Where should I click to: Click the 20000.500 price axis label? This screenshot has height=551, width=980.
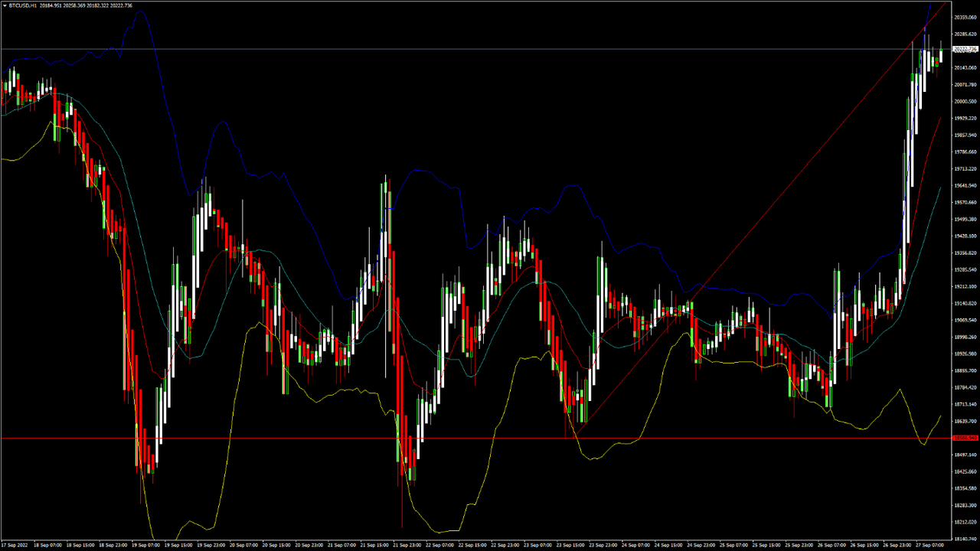pos(964,102)
